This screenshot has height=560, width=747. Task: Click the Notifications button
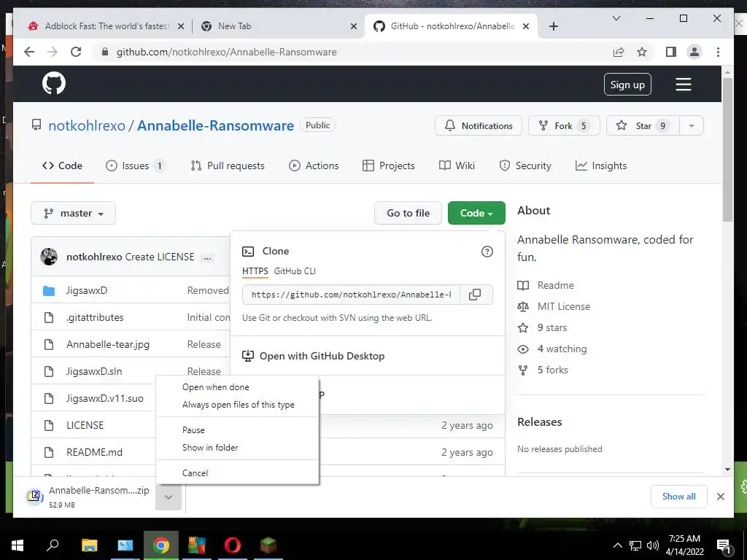pyautogui.click(x=479, y=125)
